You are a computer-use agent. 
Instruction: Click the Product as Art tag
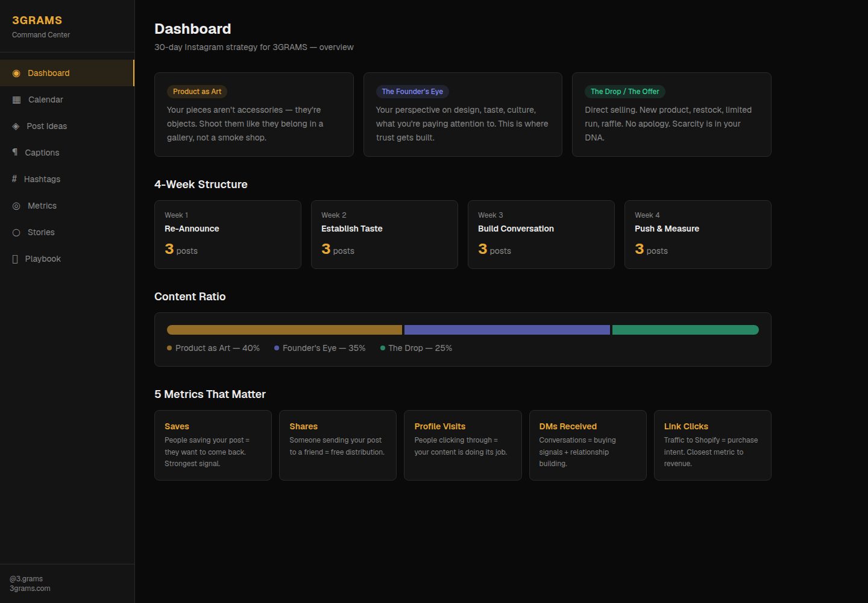[x=197, y=92]
